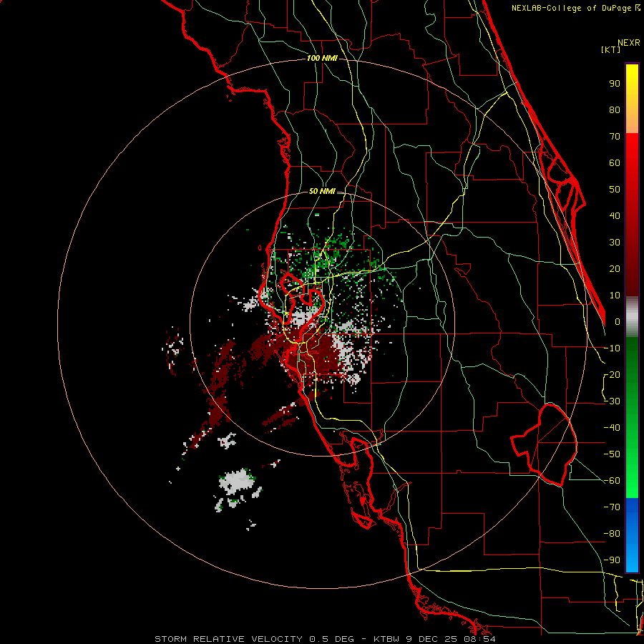Screen dimensions: 644x644
Task: Click the 20 knot scale label
Action: [x=615, y=268]
